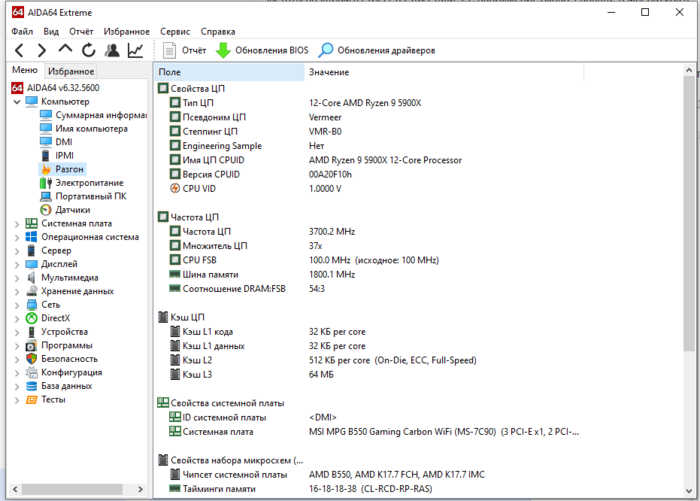Go back with the left arrow icon

pyautogui.click(x=19, y=50)
